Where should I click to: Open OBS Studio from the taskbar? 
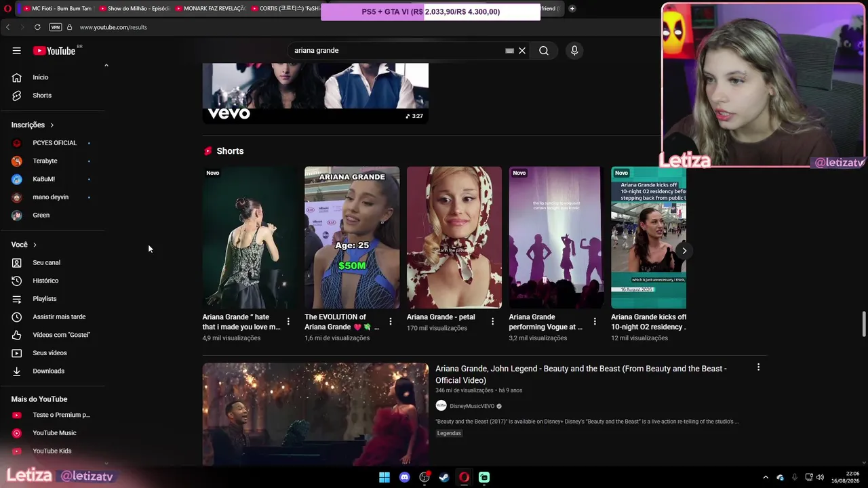pyautogui.click(x=425, y=477)
